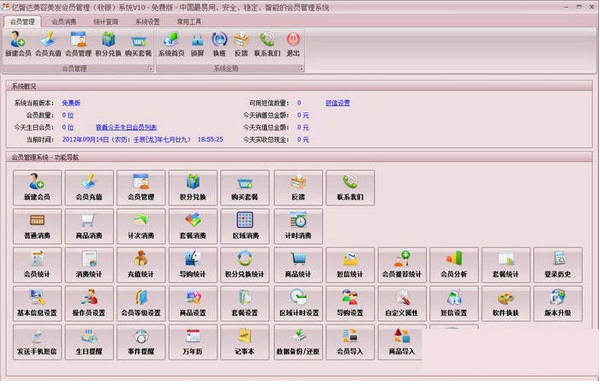Go to 系统首页 via ribbon icon
The image size is (600, 386).
171,44
